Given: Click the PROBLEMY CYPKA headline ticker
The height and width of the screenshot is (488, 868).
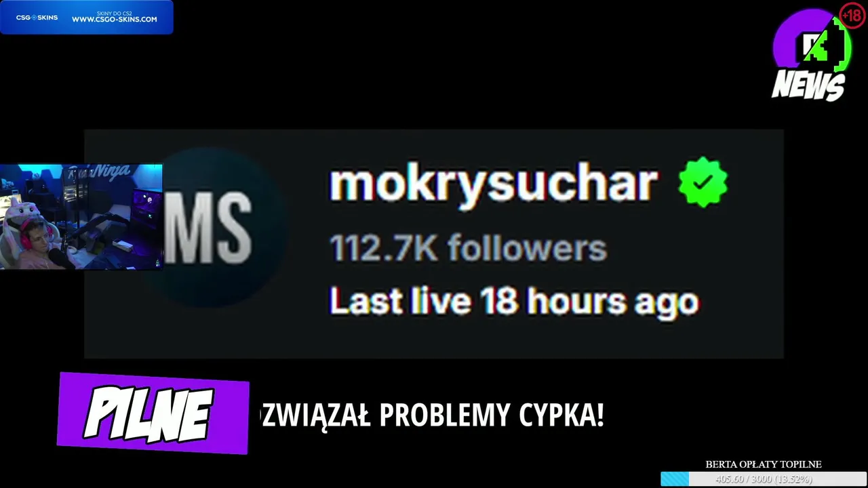Looking at the screenshot, I should click(431, 415).
